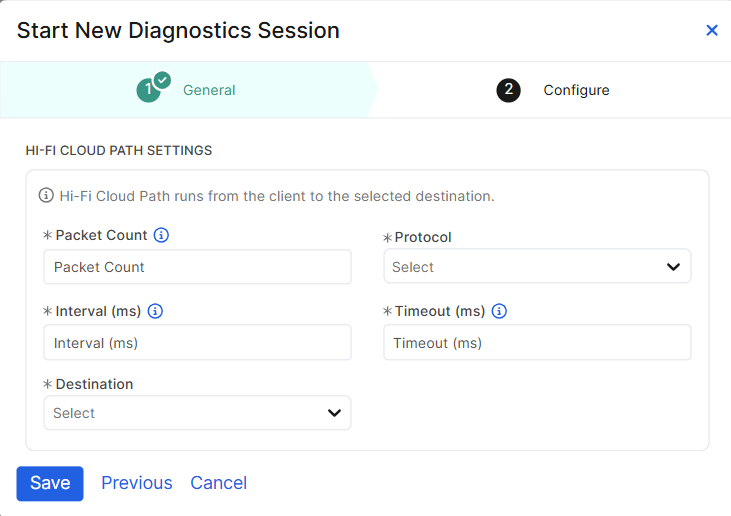Screen dimensions: 731x516
Task: Click the Timeout (ms) info icon
Action: (x=500, y=311)
